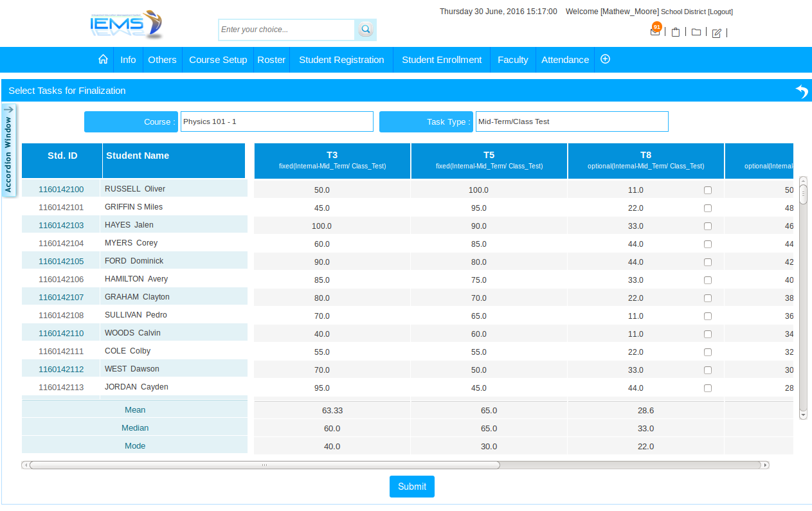Click the Mathew_Moore username
The height and width of the screenshot is (511, 812).
pyautogui.click(x=629, y=12)
